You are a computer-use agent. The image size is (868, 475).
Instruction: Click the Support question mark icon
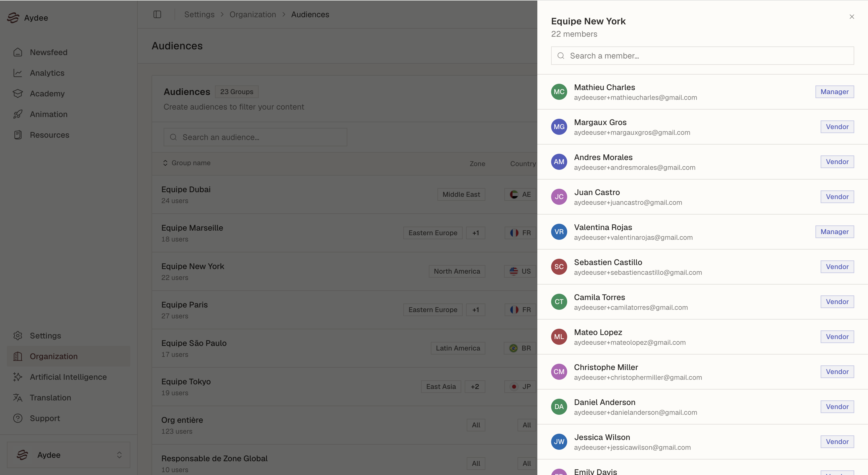pos(18,418)
